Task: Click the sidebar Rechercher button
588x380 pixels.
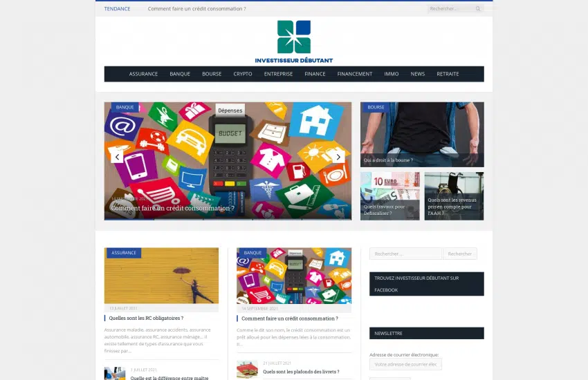Action: click(x=459, y=254)
